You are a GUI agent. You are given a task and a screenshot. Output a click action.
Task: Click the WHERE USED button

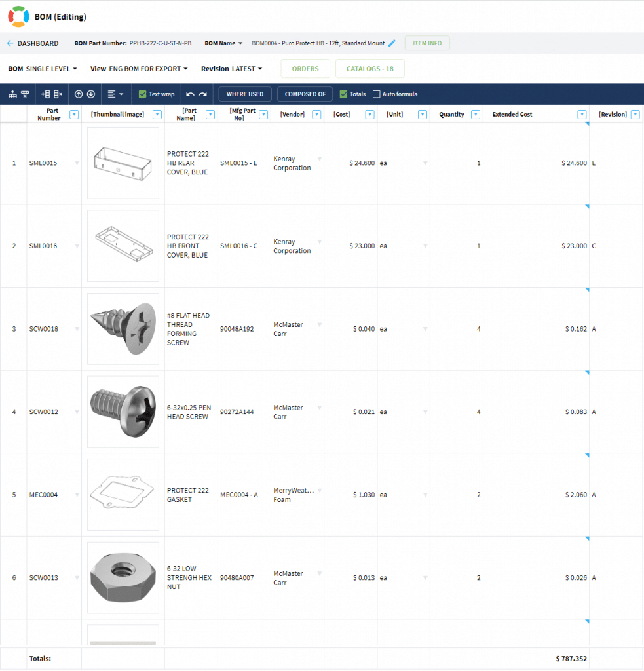coord(245,94)
